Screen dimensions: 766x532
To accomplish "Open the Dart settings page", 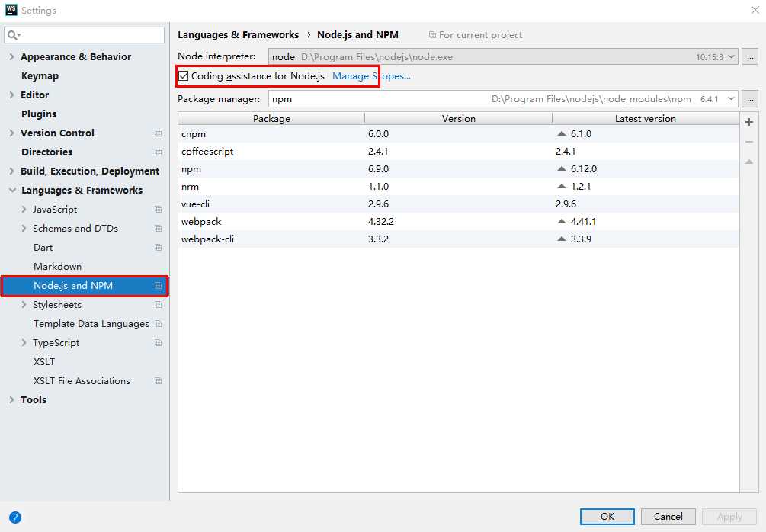I will click(43, 247).
